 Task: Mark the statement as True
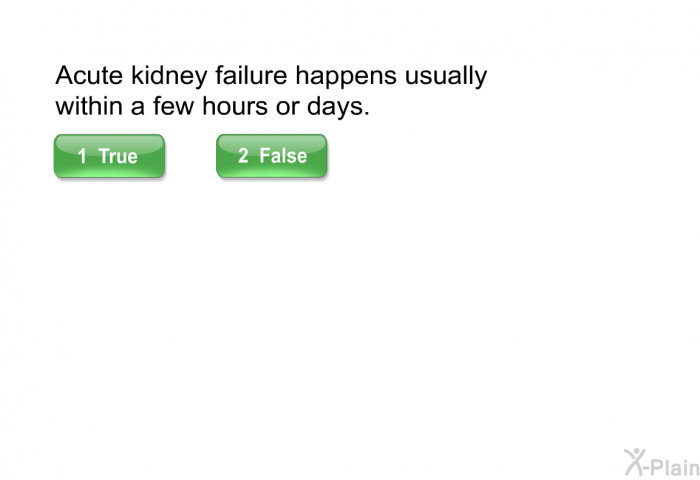tap(109, 156)
